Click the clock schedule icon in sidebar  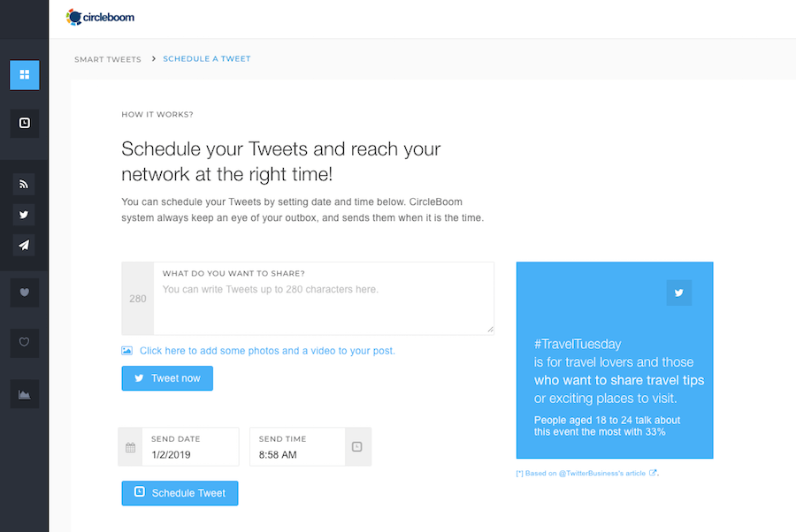tap(25, 123)
